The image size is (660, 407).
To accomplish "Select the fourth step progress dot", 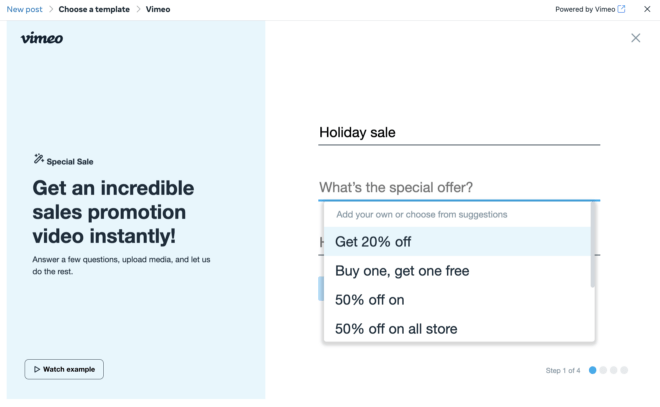I will pyautogui.click(x=624, y=370).
